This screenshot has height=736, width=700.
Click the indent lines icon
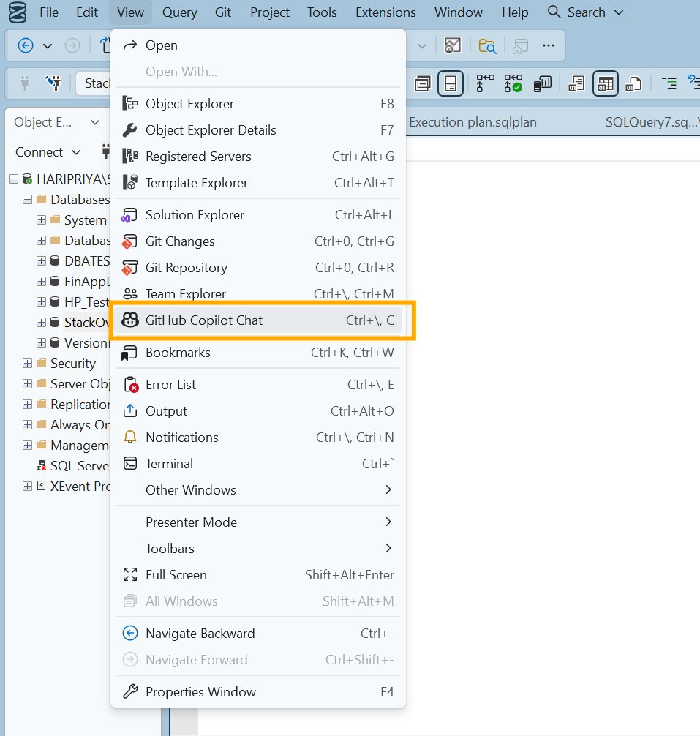pyautogui.click(x=669, y=83)
